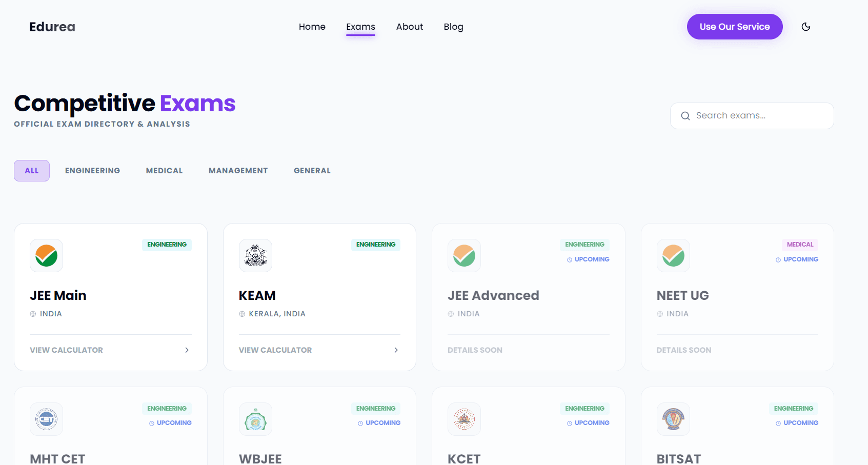This screenshot has width=868, height=465.
Task: Switch to the MANAGEMENT filter
Action: click(238, 171)
